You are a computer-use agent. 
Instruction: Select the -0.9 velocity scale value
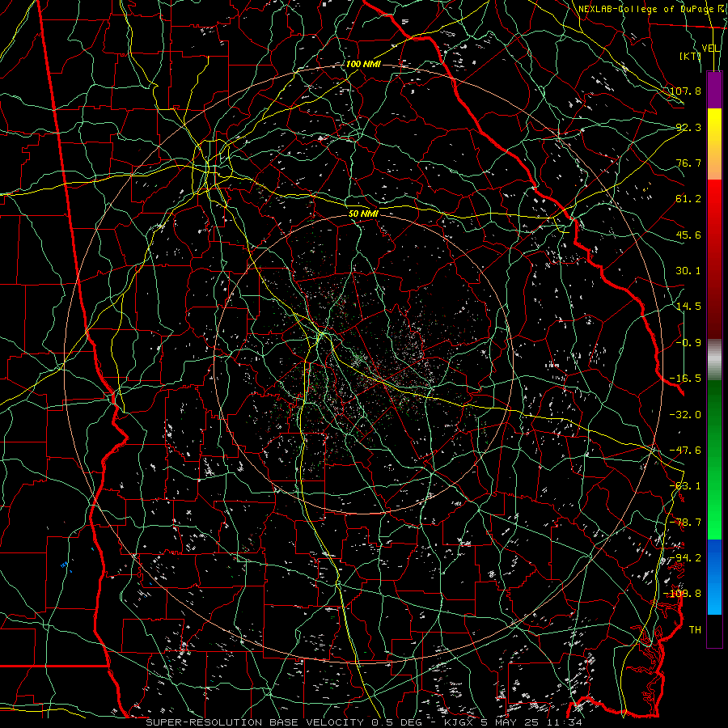coord(688,343)
